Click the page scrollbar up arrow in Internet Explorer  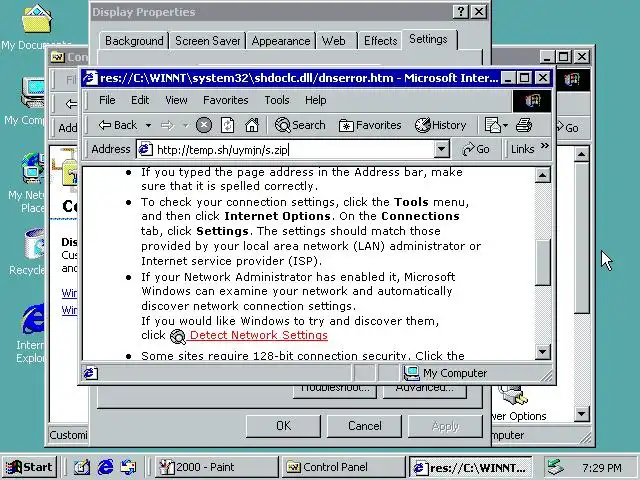coord(542,176)
